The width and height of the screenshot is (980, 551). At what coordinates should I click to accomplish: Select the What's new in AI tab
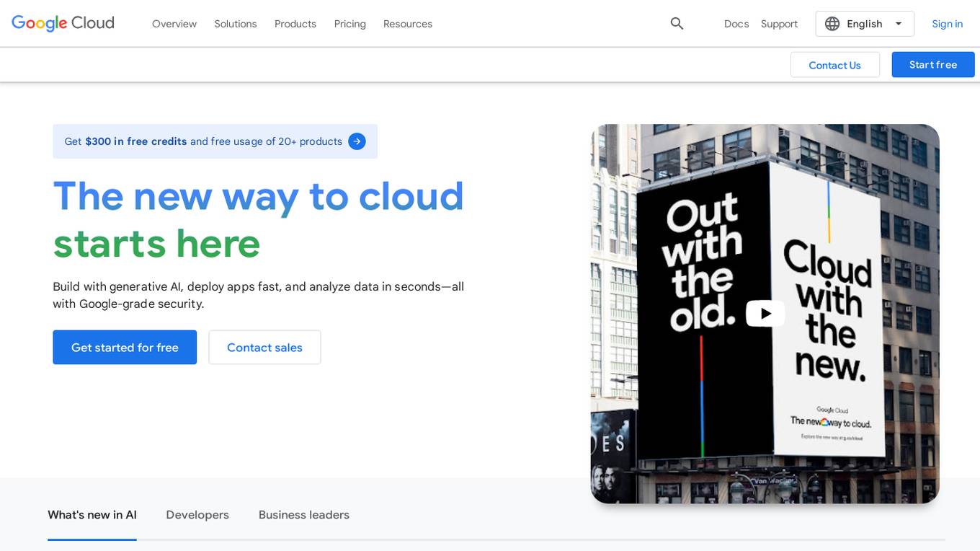pyautogui.click(x=92, y=515)
